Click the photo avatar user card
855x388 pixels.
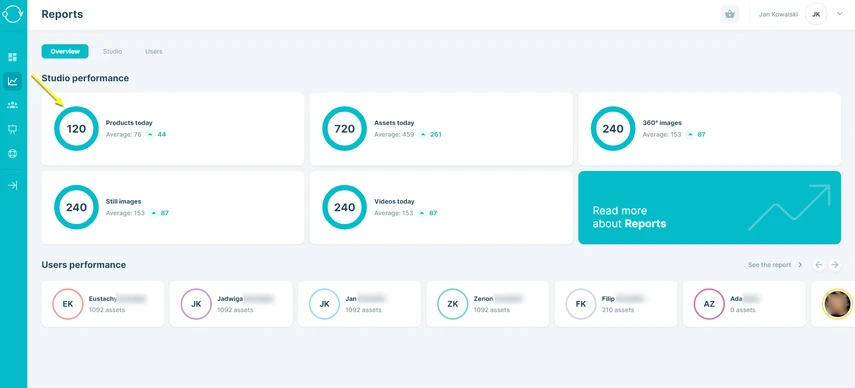pos(833,304)
